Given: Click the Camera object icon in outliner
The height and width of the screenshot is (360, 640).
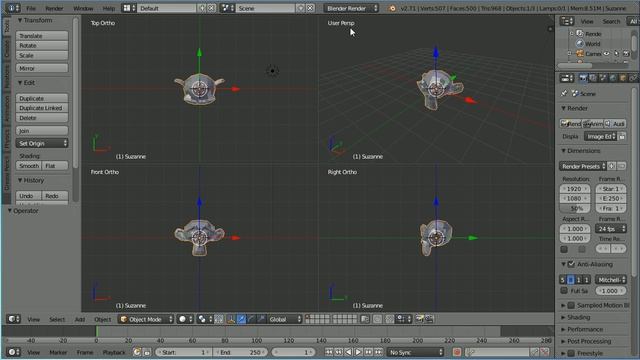Looking at the screenshot, I should 580,53.
